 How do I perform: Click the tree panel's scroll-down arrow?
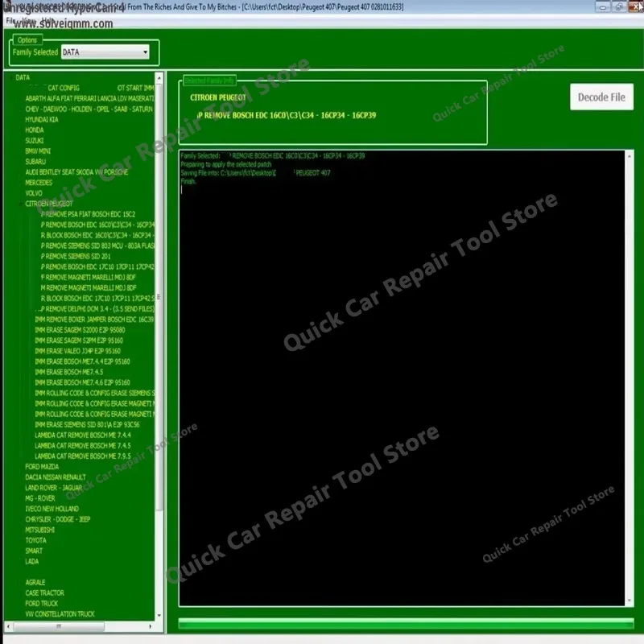pos(159,616)
